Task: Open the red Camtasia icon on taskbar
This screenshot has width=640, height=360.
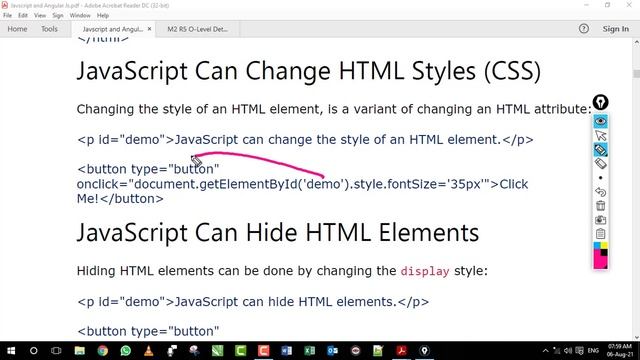Action: click(264, 351)
